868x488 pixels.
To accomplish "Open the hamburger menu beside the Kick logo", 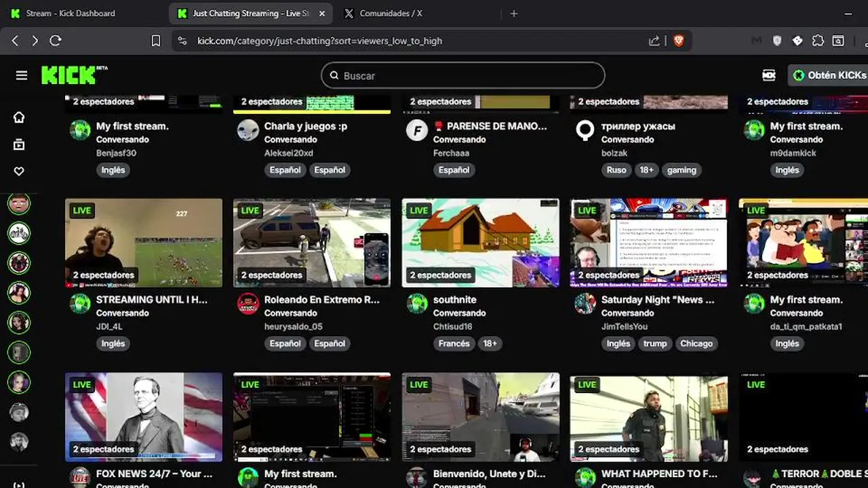I will (x=22, y=75).
